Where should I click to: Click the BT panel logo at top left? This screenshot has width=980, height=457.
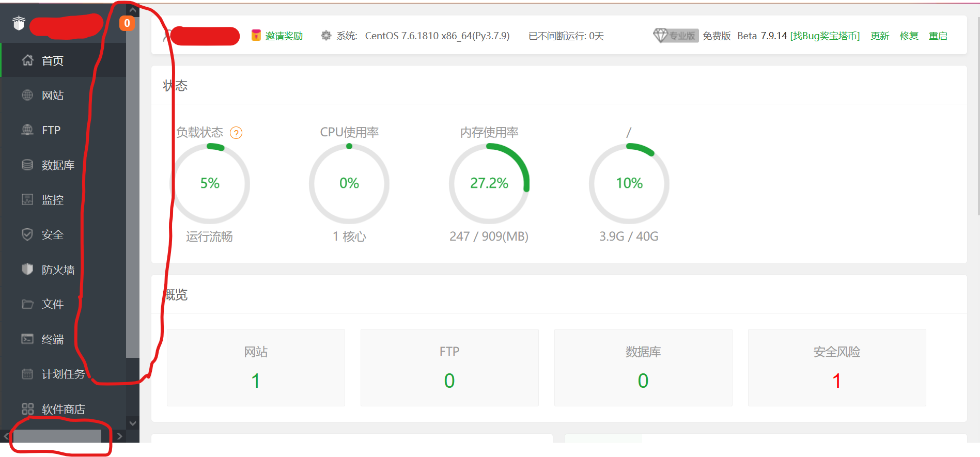[19, 23]
